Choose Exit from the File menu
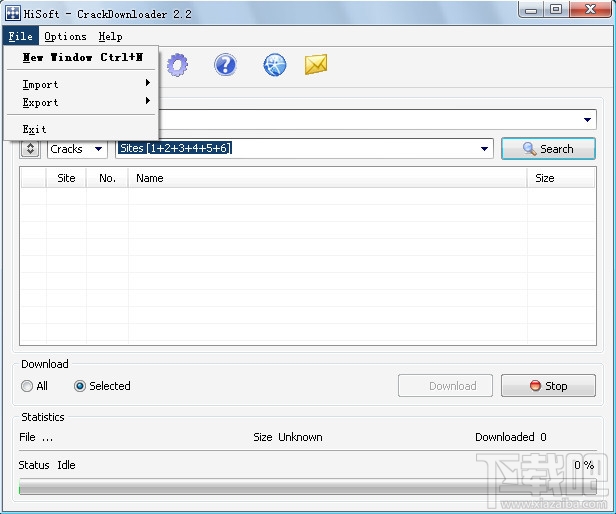This screenshot has width=616, height=514. [82, 129]
